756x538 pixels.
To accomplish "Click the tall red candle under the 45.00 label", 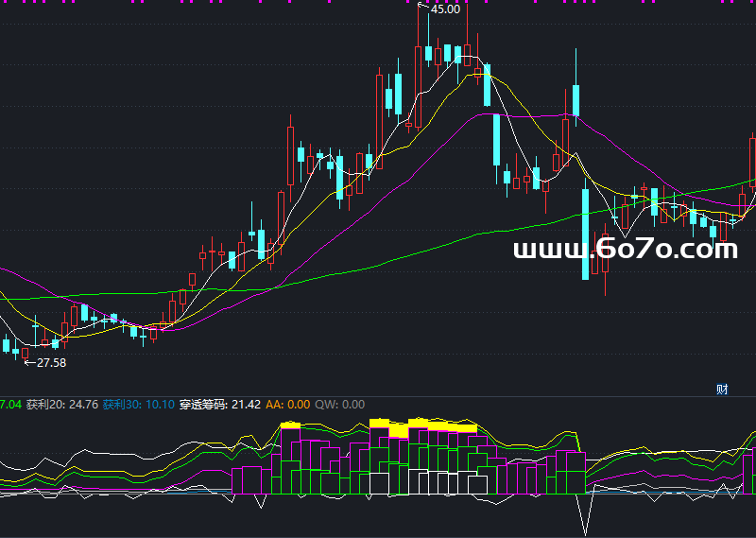I will pyautogui.click(x=418, y=87).
